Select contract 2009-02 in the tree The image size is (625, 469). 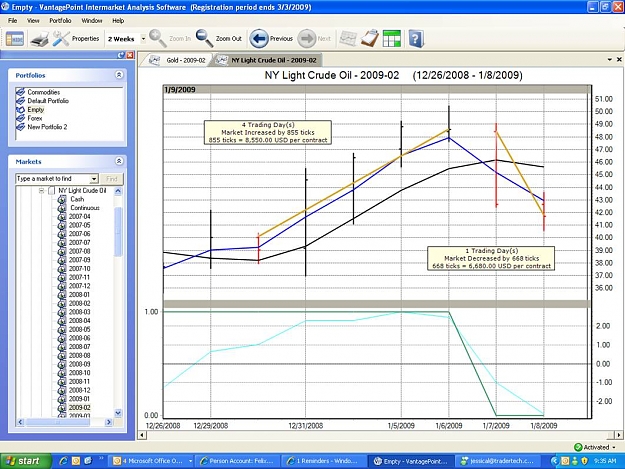pyautogui.click(x=79, y=408)
